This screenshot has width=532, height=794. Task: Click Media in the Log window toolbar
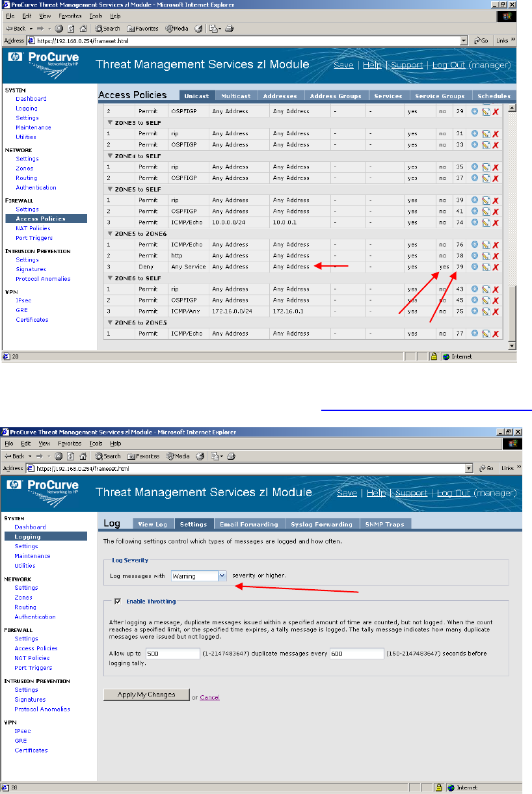[x=177, y=456]
